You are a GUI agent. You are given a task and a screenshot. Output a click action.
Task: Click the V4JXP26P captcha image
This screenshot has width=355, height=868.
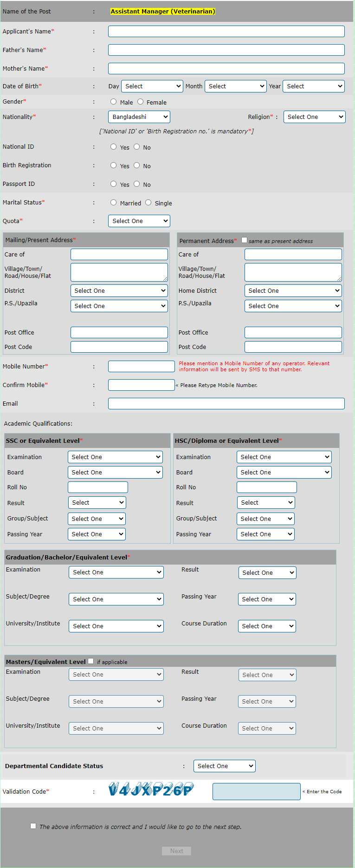coord(151,790)
